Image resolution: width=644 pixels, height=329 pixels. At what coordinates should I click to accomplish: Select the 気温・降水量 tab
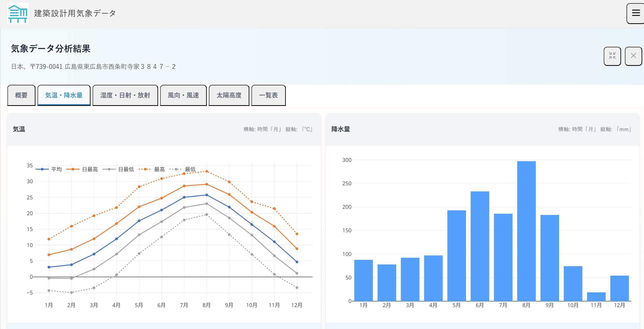point(64,95)
